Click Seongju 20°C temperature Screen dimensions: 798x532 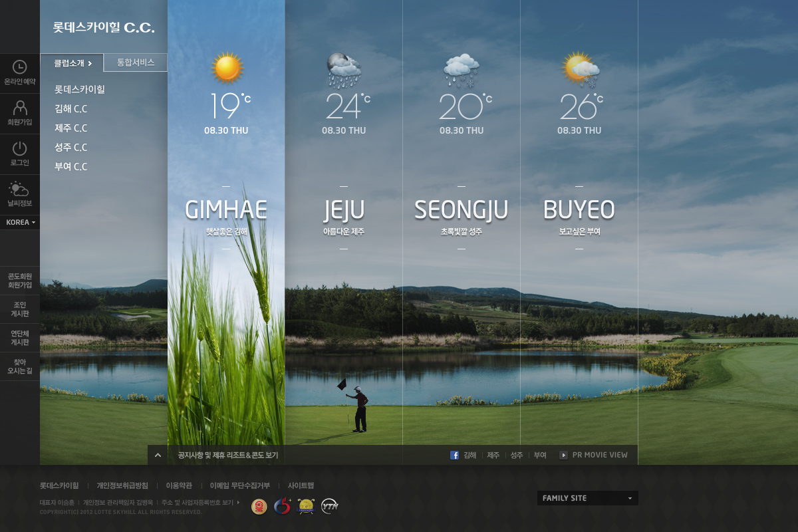tap(465, 106)
